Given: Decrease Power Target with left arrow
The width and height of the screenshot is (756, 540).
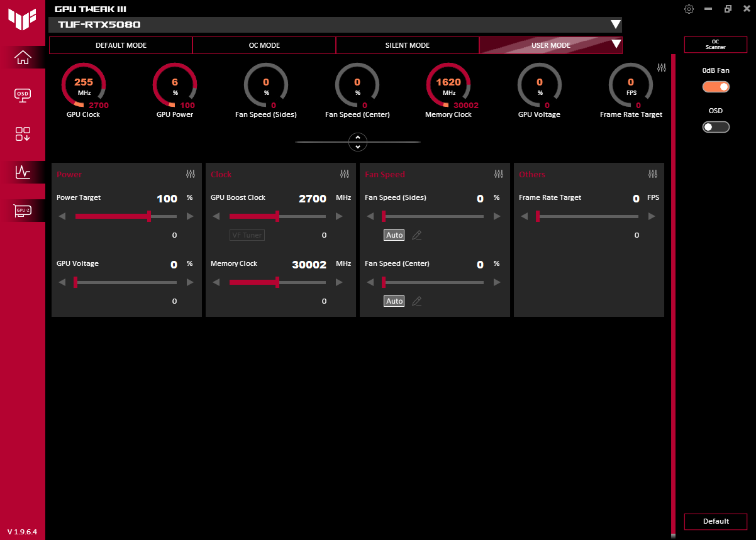Looking at the screenshot, I should click(62, 216).
